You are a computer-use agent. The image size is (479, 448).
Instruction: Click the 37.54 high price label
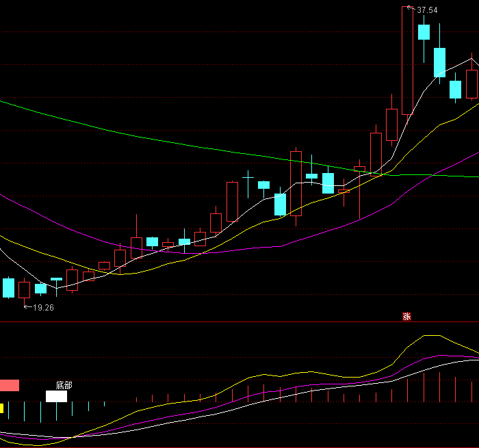[427, 10]
